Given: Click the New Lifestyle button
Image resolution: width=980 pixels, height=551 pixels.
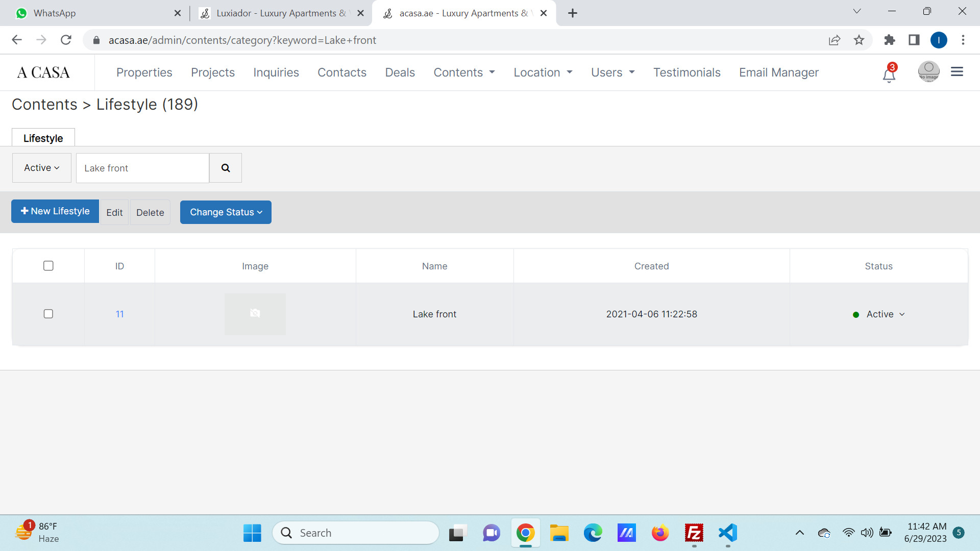Looking at the screenshot, I should 55,211.
